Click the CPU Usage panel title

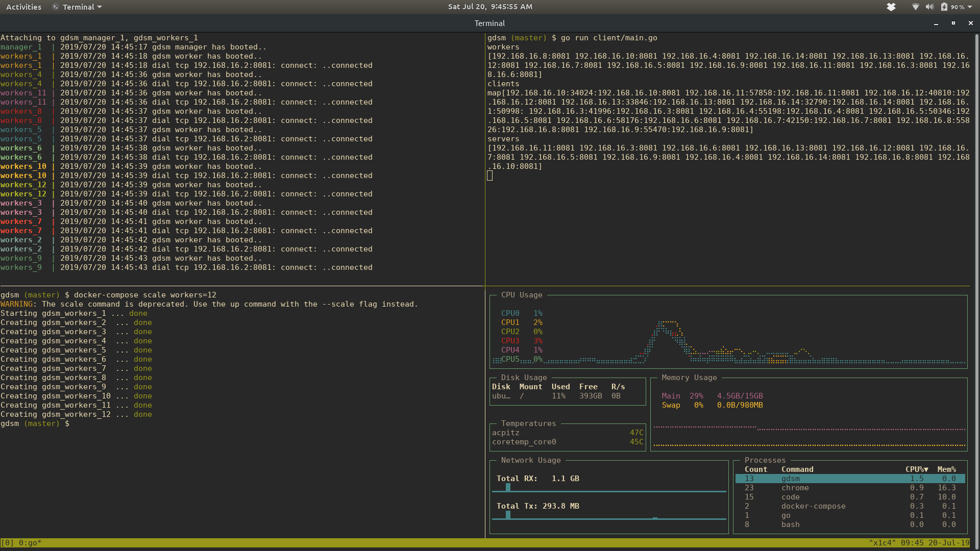pos(522,295)
